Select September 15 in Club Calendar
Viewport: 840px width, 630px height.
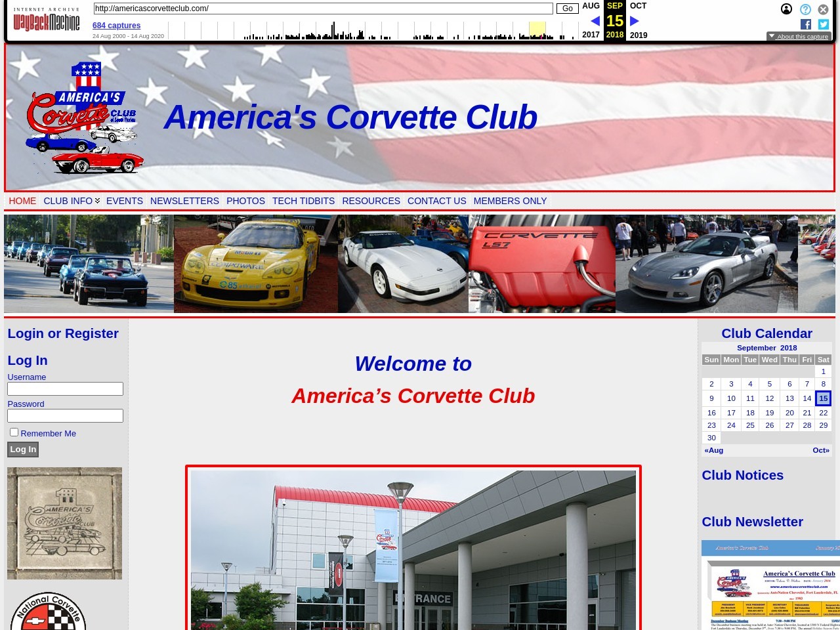[x=823, y=398]
